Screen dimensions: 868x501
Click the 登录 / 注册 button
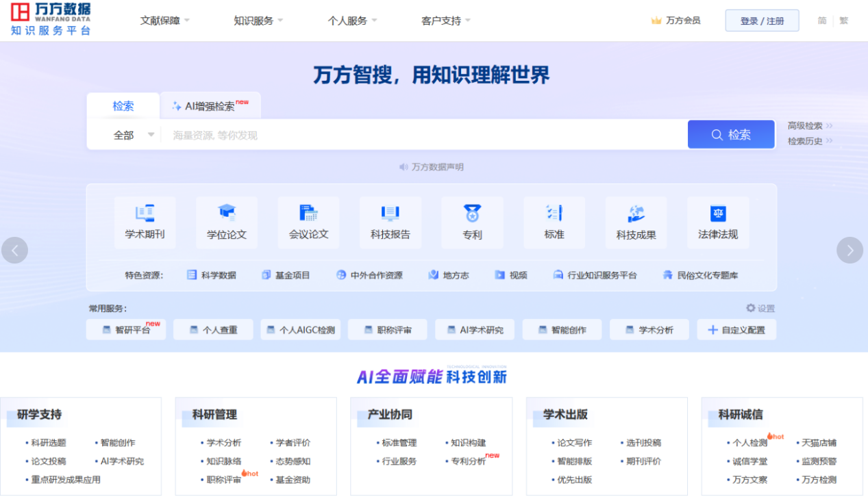pyautogui.click(x=762, y=21)
